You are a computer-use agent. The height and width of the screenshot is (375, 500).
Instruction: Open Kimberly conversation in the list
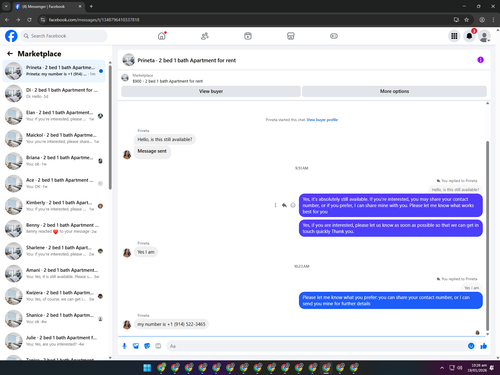coord(54,206)
